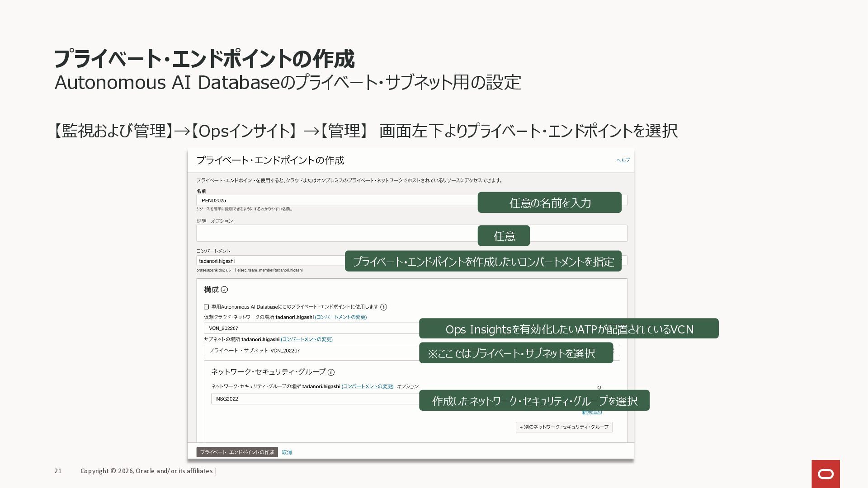Enable dedicated Autonomous AI Database checkbox
The image size is (868, 488).
coord(207,307)
